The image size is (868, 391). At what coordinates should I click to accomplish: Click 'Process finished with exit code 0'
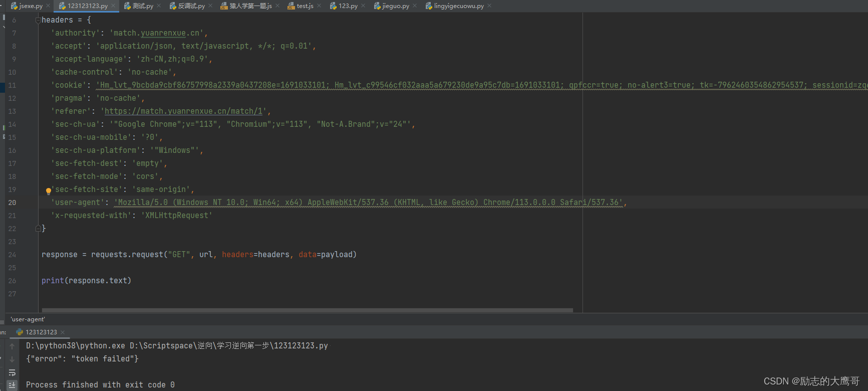point(100,385)
